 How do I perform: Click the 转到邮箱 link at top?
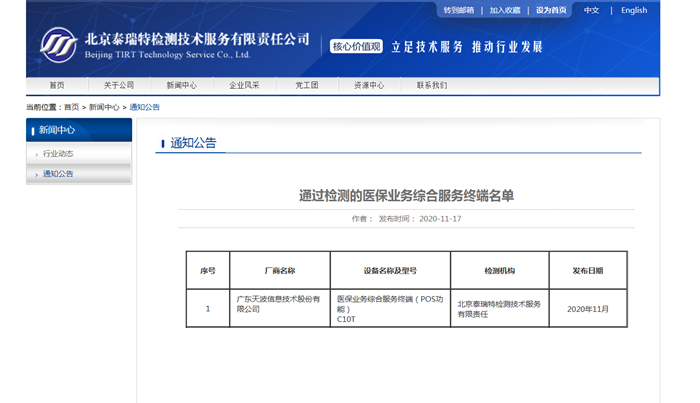pos(459,10)
